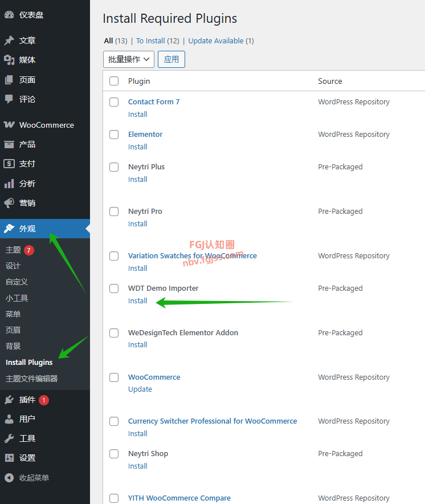Tick the Currency Switcher Professional checkbox
The width and height of the screenshot is (425, 504).
click(114, 421)
